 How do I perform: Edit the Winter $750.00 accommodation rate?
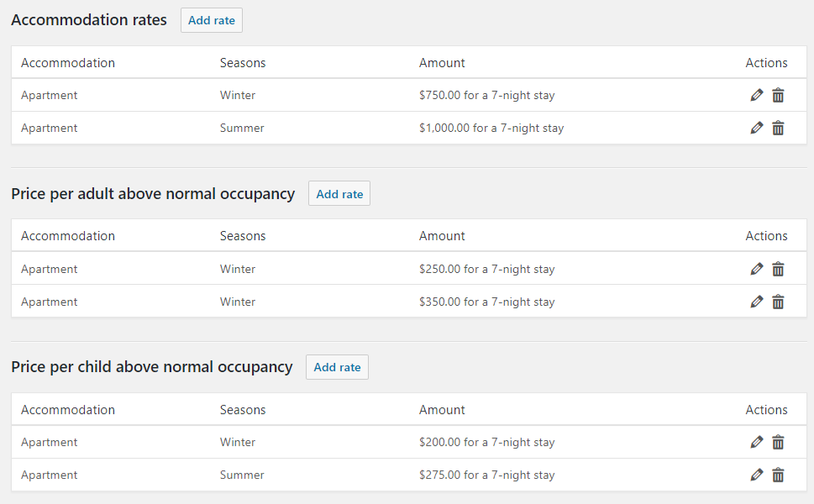tap(756, 95)
